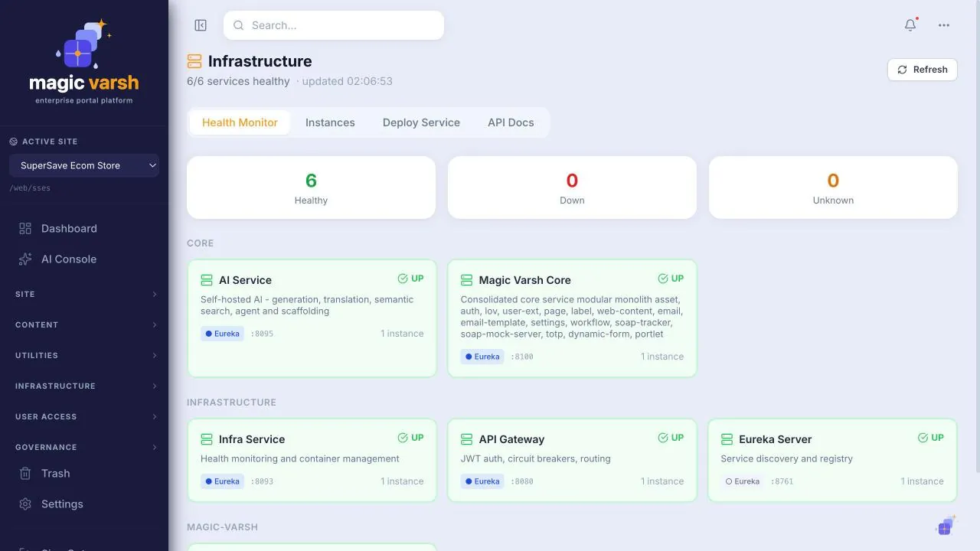Click the server icon on the AI Service card
Screen dimensions: 980x551
point(207,280)
